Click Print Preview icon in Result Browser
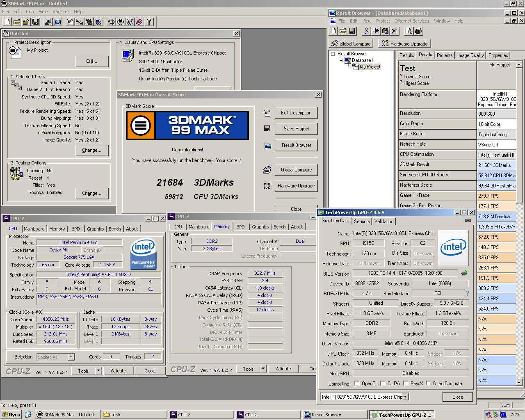This screenshot has height=420, width=525. [409, 31]
